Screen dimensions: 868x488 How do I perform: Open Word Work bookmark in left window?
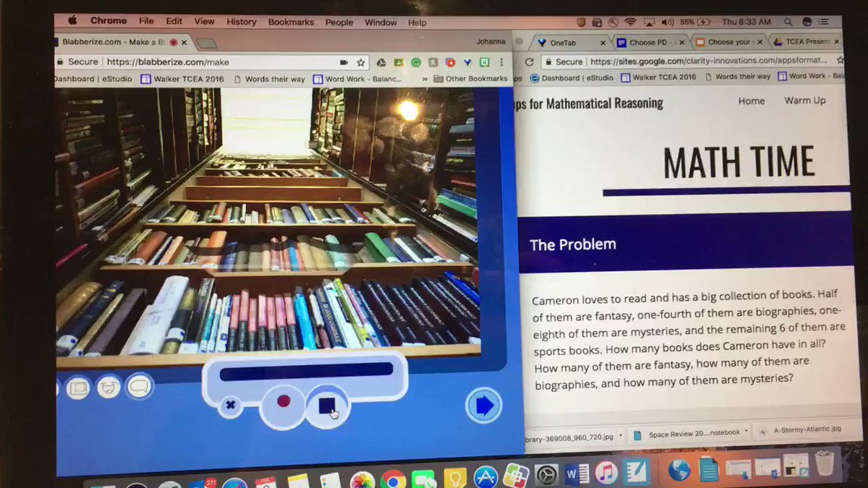point(357,79)
